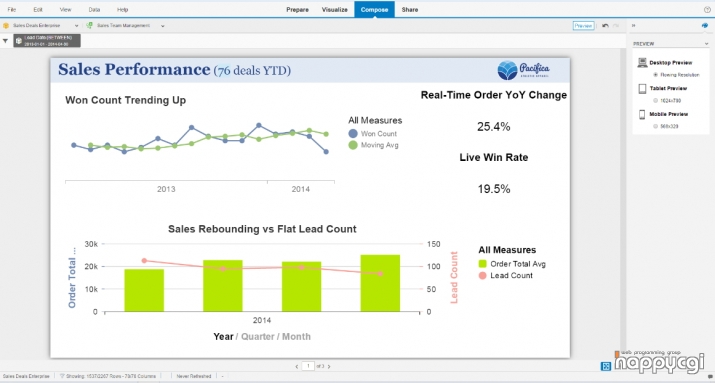
Task: Click the tallest fourth green bar
Action: click(x=380, y=283)
